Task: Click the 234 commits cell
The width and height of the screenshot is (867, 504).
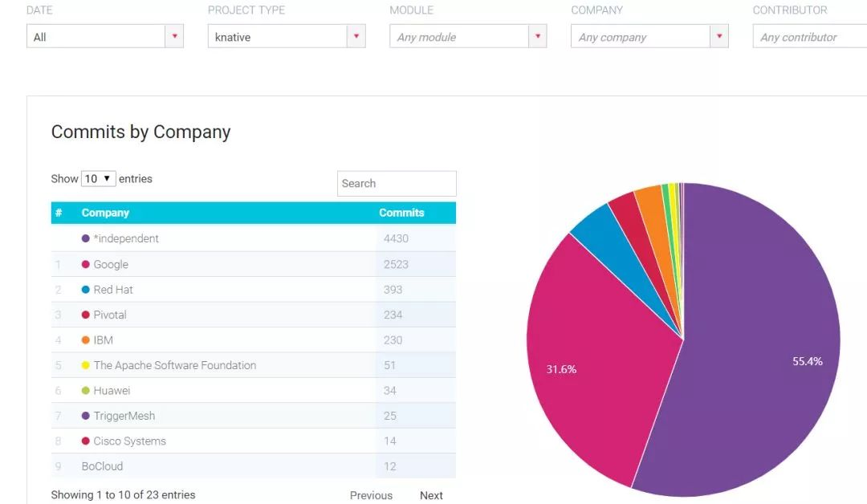Action: click(416, 315)
